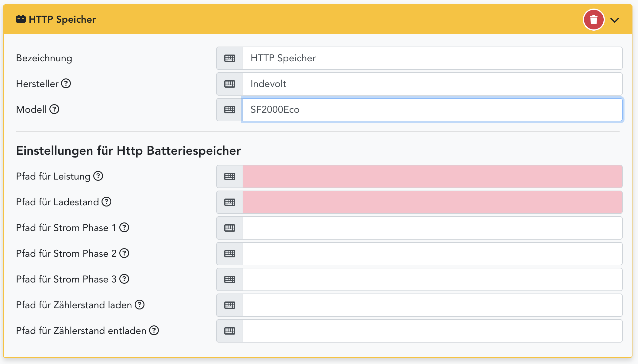Screen dimensions: 638x364
Task: Open help for Pfad für Leistung
Action: (x=98, y=176)
